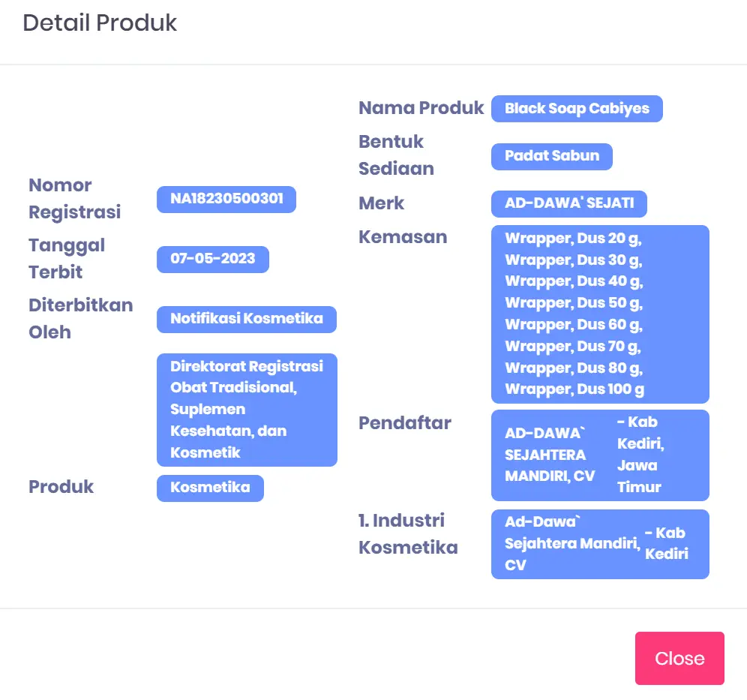Click the registration number NA18230500301 badge

click(226, 199)
